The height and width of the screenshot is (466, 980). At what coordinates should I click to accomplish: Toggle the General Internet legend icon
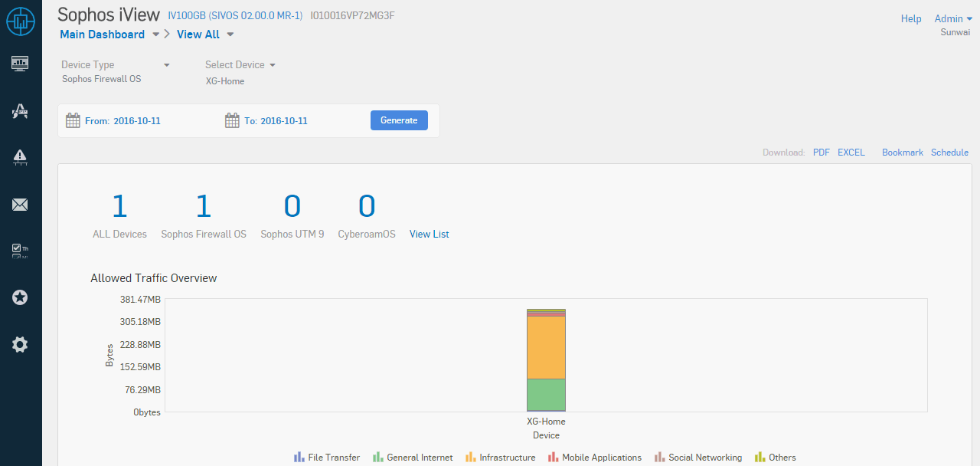[x=378, y=457]
